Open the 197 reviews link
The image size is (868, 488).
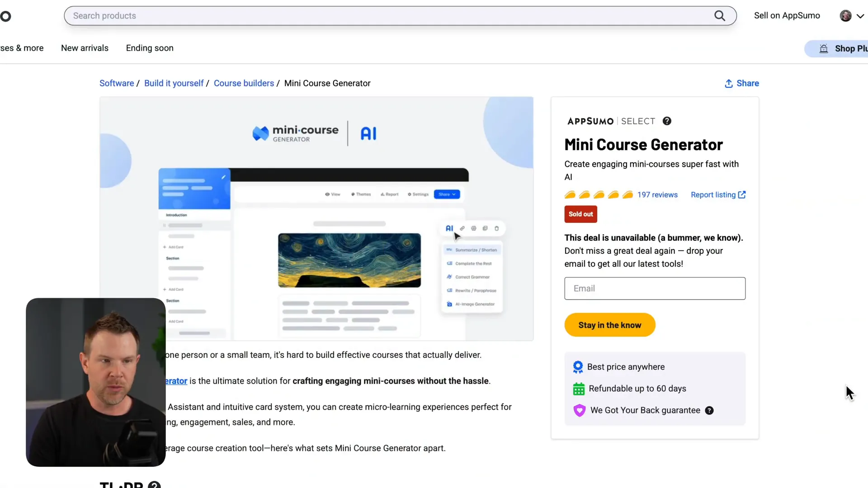pos(657,195)
